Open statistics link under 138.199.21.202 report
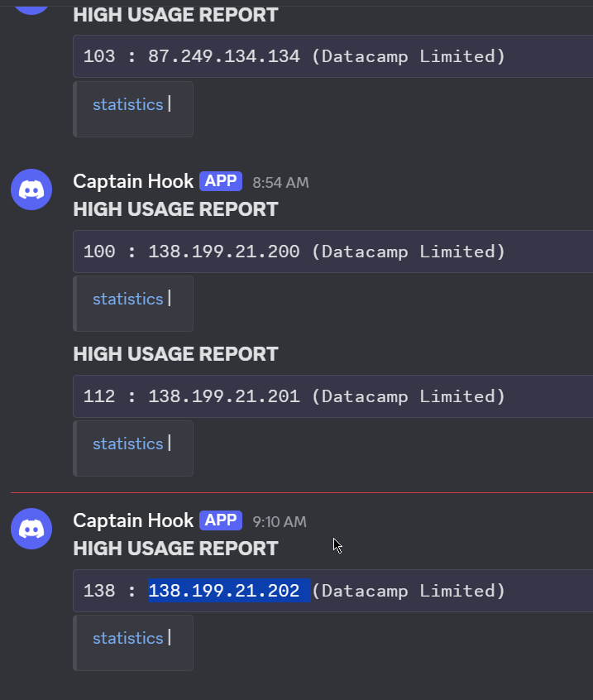 click(x=127, y=639)
